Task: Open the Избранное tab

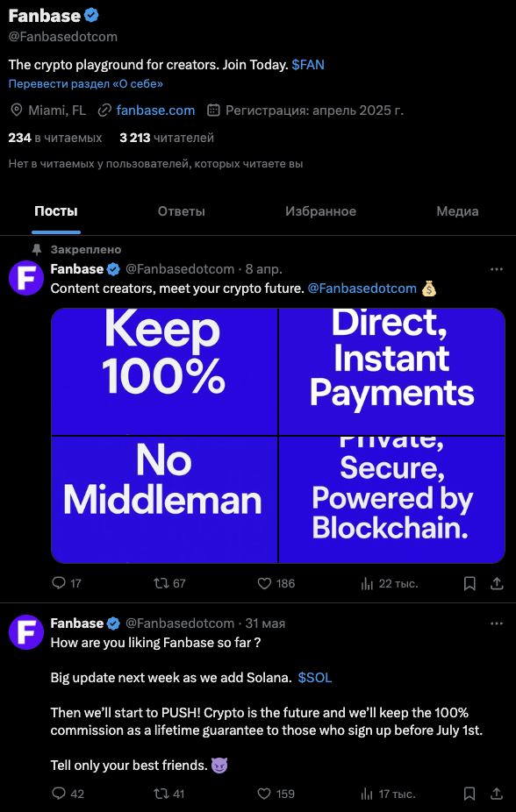Action: (320, 211)
